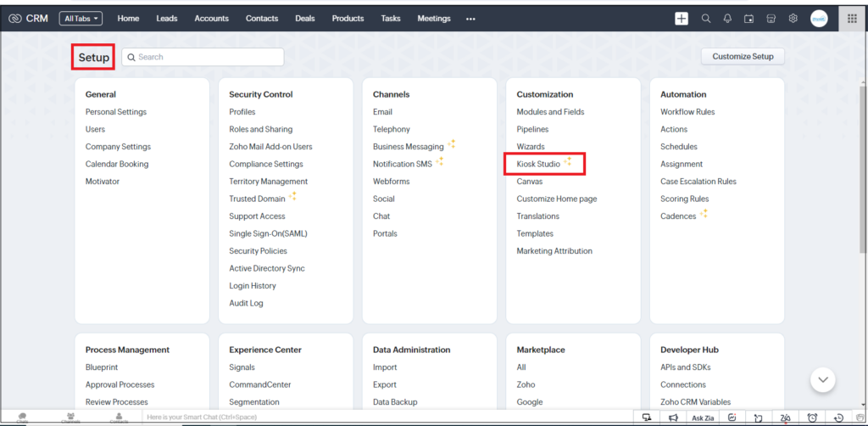Click the Smart Chat input bar
The height and width of the screenshot is (426, 868).
click(x=387, y=418)
